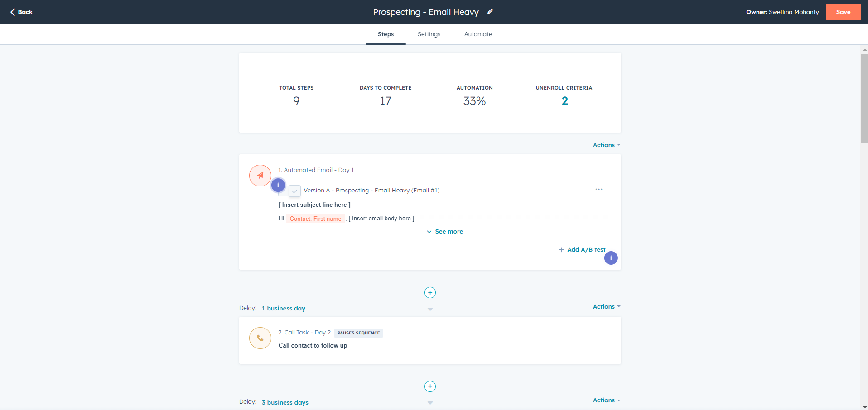Click the automated email paper plane icon
Screen dimensions: 868x410
click(x=260, y=176)
